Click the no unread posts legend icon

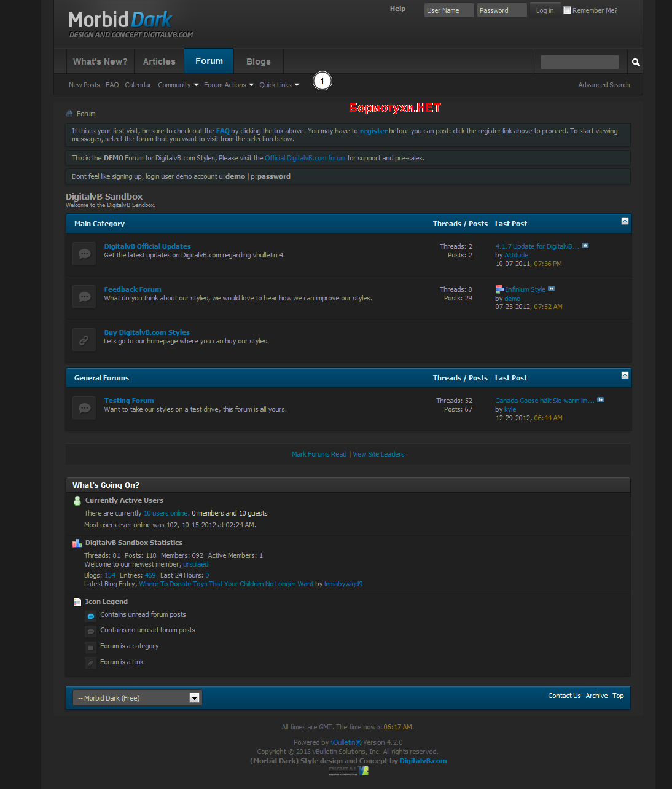[91, 631]
